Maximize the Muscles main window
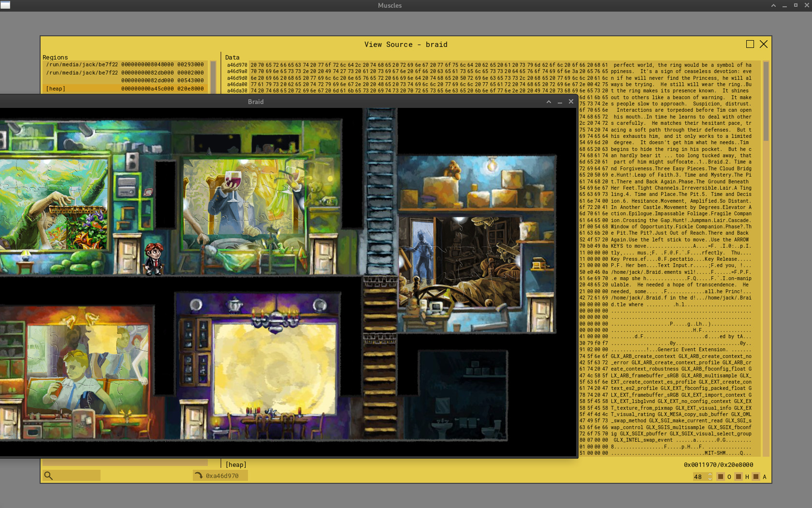This screenshot has width=812, height=508. tap(796, 5)
